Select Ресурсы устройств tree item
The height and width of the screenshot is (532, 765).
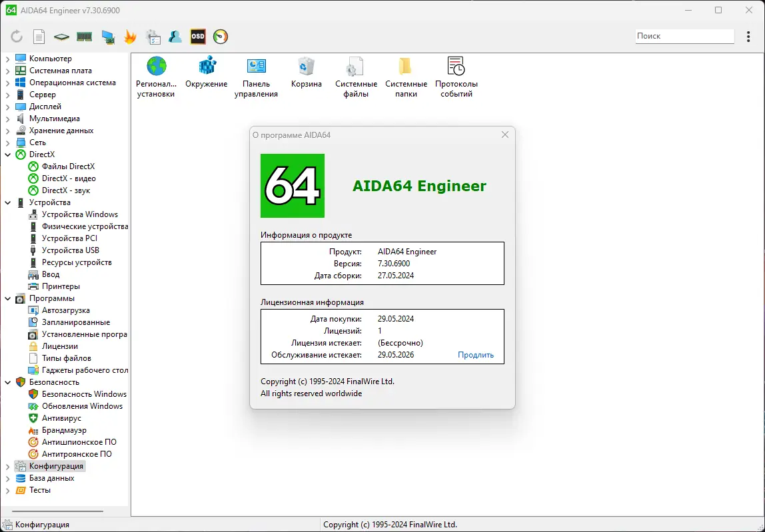[77, 262]
